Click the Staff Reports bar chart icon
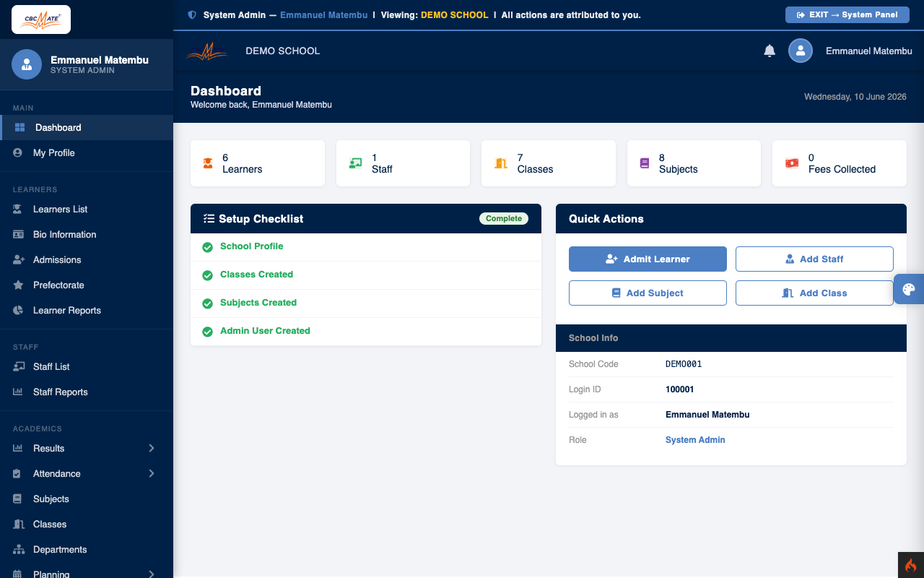Screen dimensions: 924x578 [x=19, y=392]
